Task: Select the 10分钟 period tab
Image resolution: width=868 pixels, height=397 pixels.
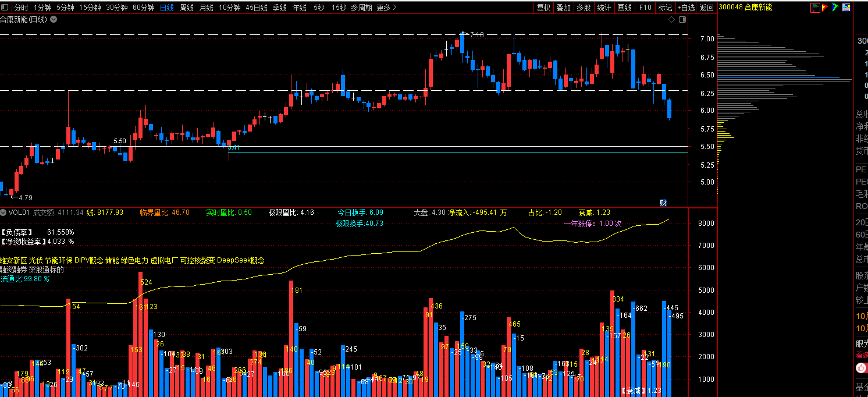Action: (x=230, y=8)
